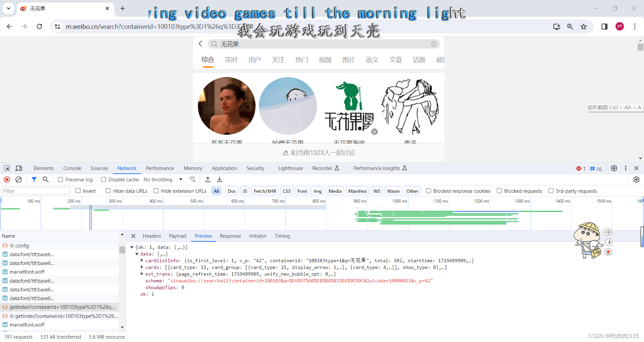Toggle the browser side panel icon
The image size is (644, 342).
click(x=604, y=26)
